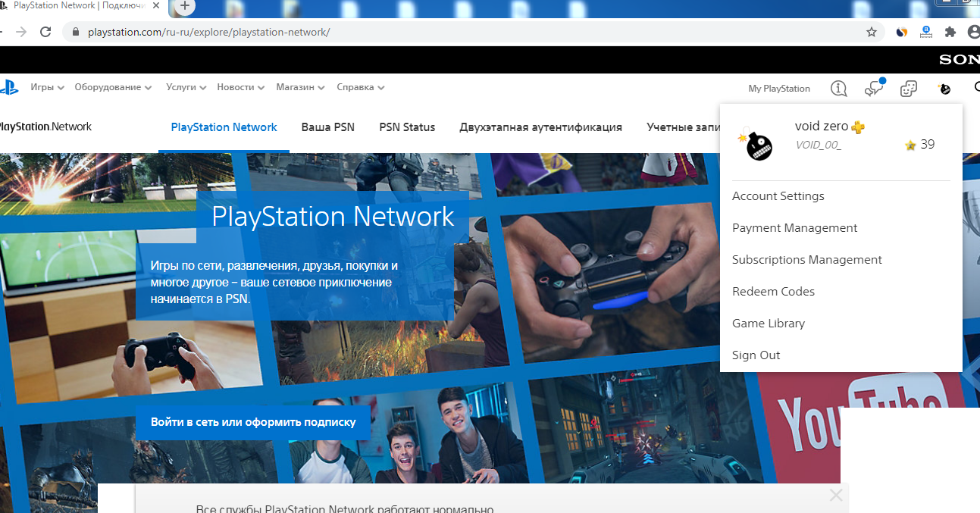Reload the page with the refresh icon
The width and height of the screenshot is (980, 513).
pos(45,32)
